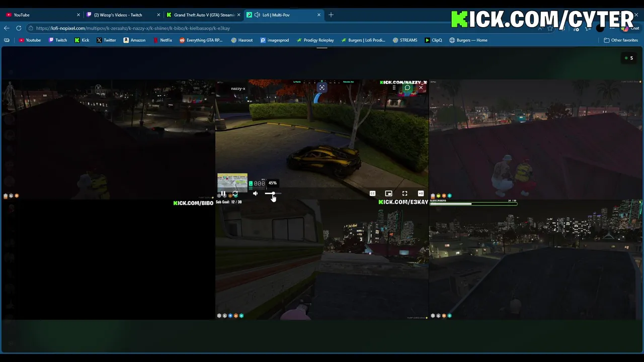Viewport: 644px width, 362px height.
Task: Set the volume slider at 45%
Action: tap(273, 194)
